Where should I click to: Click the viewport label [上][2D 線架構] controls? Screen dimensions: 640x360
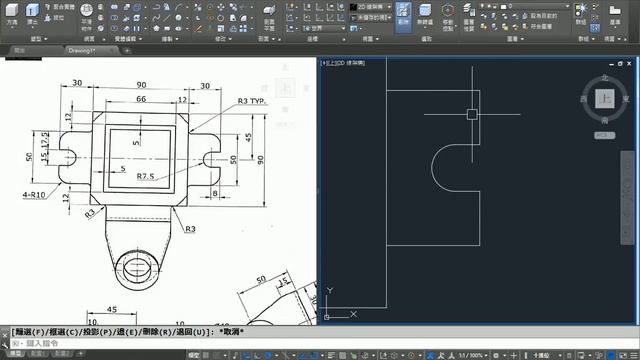343,63
